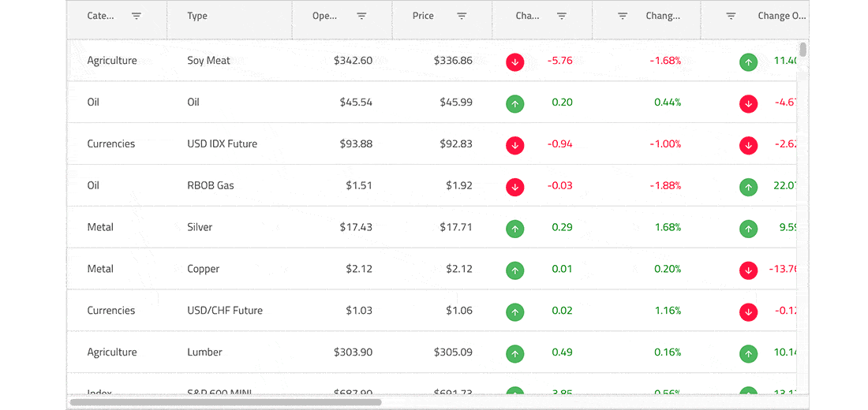Open filter menu for the Change column
This screenshot has width=868, height=410.
tap(562, 16)
